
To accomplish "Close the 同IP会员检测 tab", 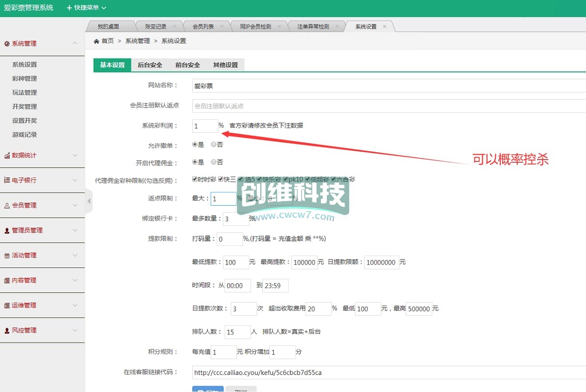I will point(279,27).
